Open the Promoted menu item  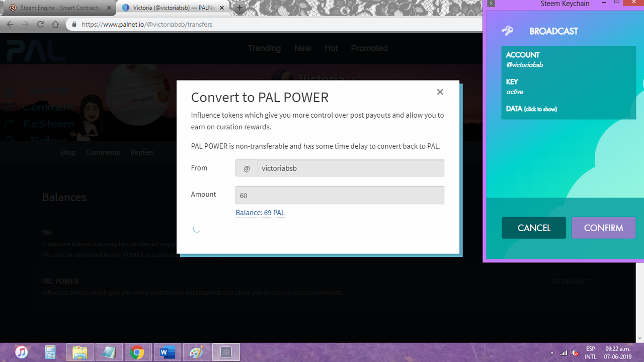tap(369, 48)
